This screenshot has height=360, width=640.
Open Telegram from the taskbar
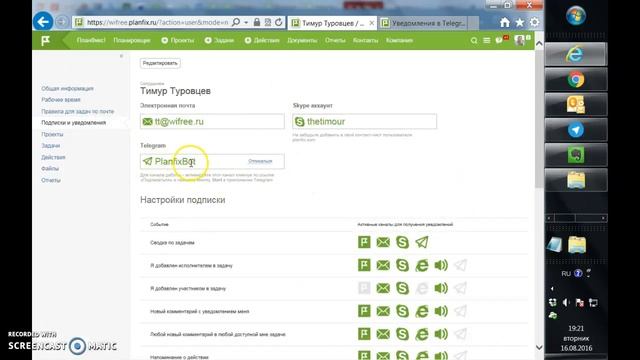576,130
